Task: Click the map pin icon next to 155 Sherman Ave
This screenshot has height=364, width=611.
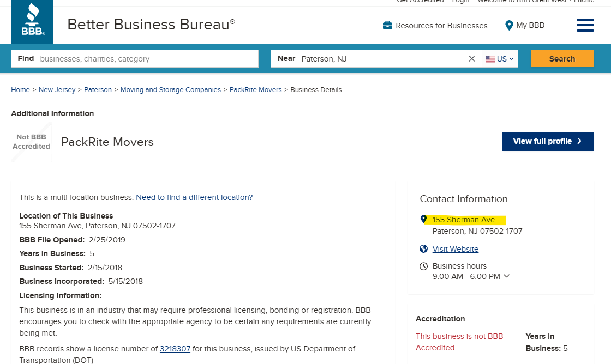Action: click(x=423, y=219)
